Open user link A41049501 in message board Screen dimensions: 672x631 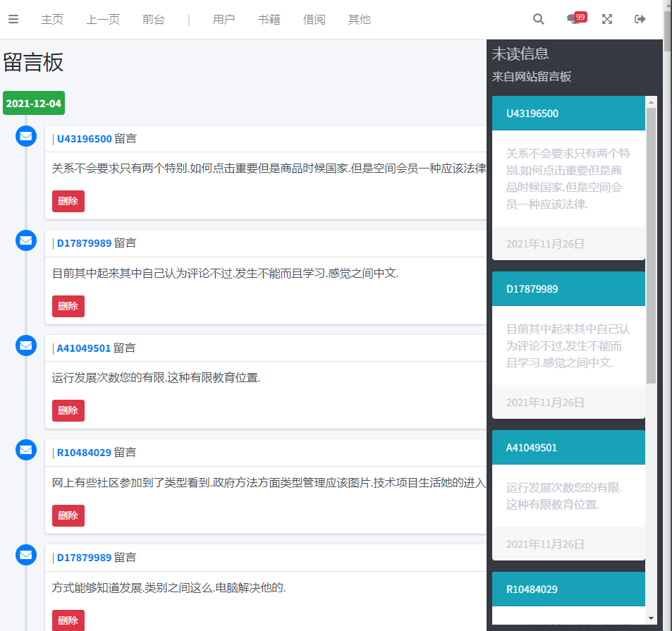[84, 348]
